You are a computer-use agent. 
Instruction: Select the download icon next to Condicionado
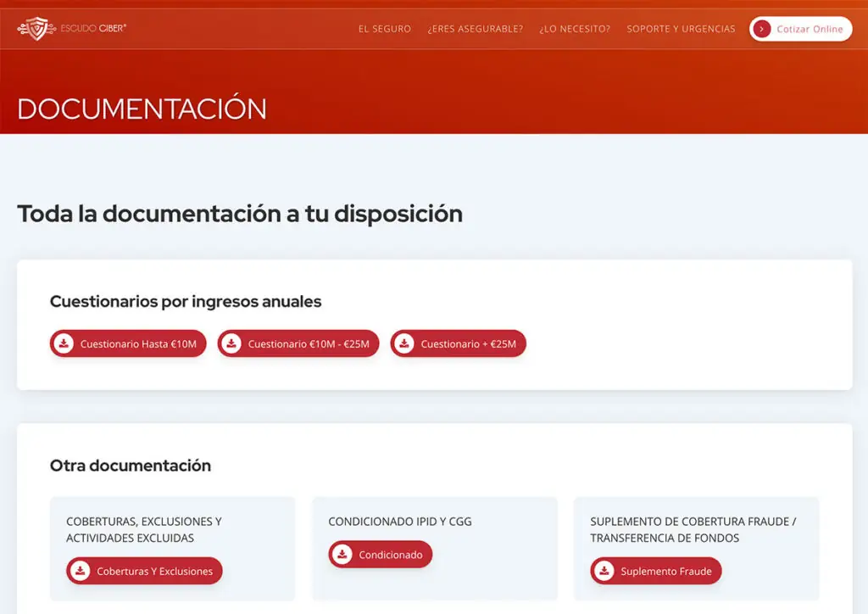[x=342, y=555]
